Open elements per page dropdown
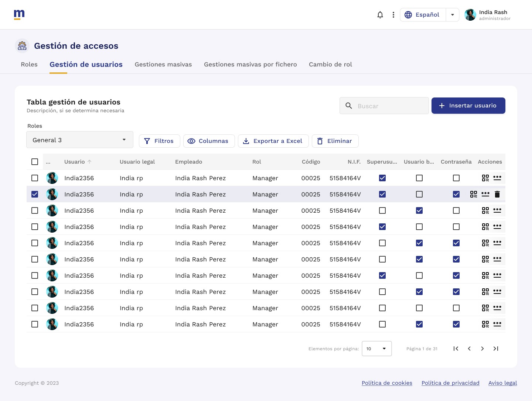Image resolution: width=532 pixels, height=401 pixels. [x=377, y=349]
